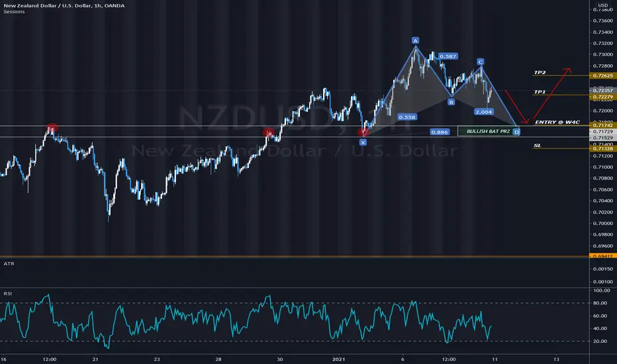This screenshot has height=364, width=617.
Task: Click the 0.00100 ATR scale value
Action: (603, 282)
